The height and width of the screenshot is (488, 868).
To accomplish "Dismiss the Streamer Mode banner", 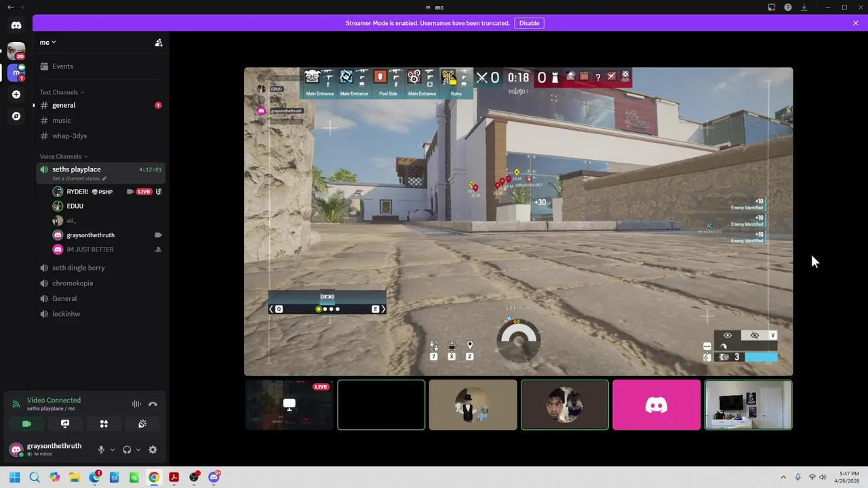I will click(856, 23).
